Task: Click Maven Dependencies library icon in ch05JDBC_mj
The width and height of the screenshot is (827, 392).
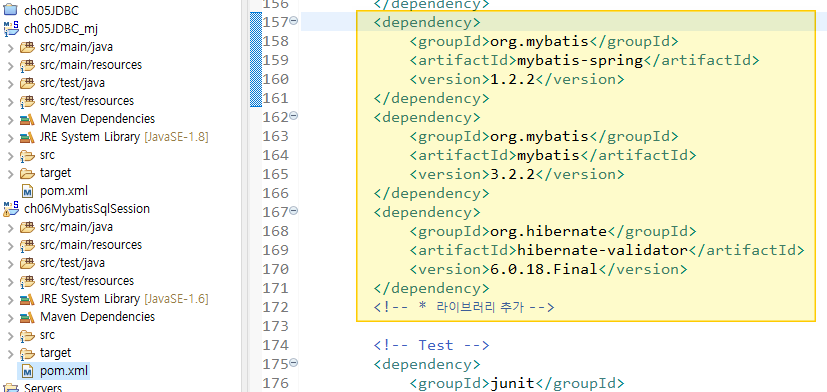Action: pyautogui.click(x=27, y=119)
